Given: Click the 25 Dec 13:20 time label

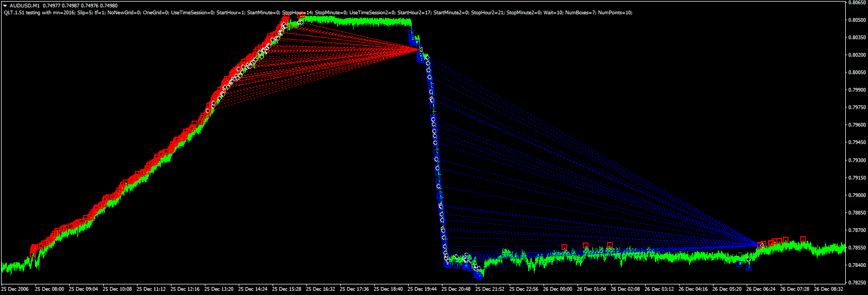Looking at the screenshot, I should pyautogui.click(x=219, y=289).
